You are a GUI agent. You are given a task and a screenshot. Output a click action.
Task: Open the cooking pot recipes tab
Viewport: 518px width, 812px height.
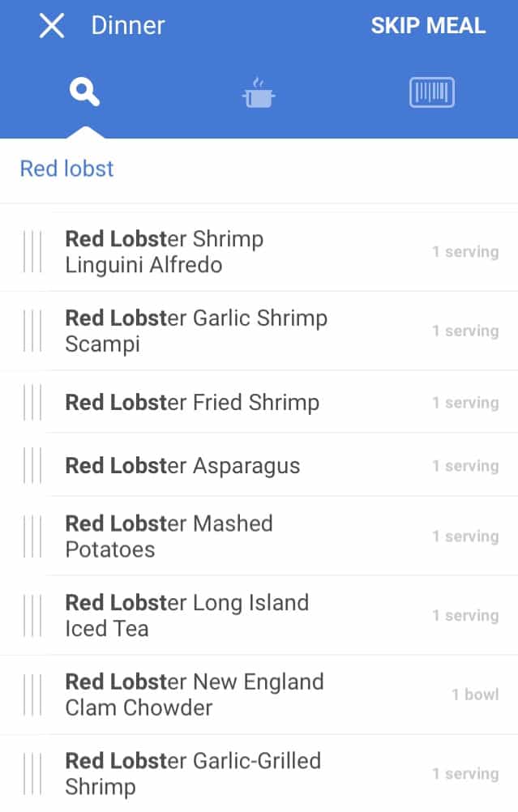coord(259,93)
